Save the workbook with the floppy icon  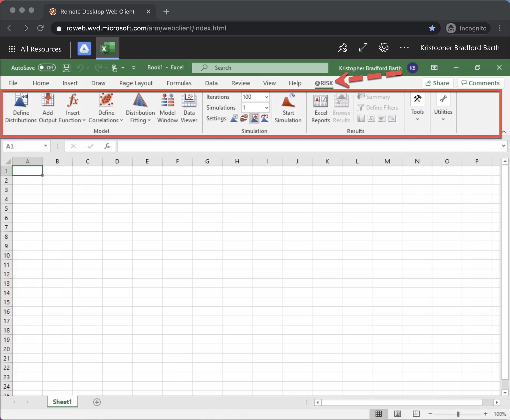pos(67,68)
